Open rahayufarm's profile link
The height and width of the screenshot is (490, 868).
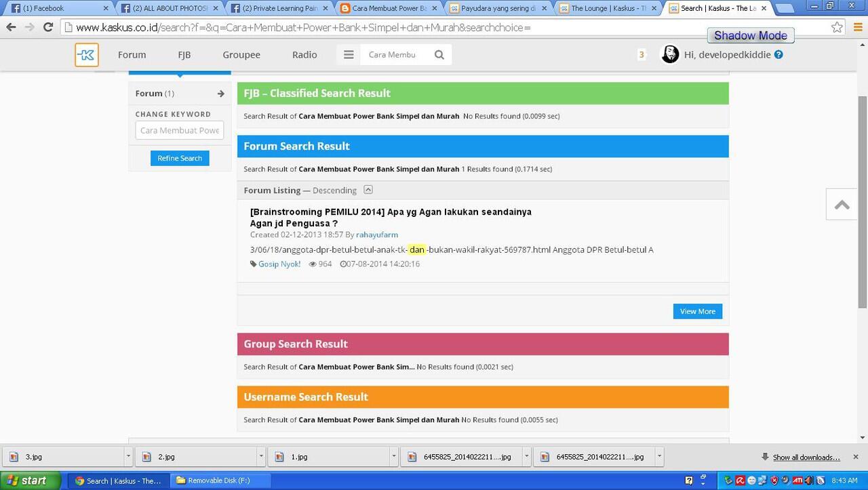[377, 234]
